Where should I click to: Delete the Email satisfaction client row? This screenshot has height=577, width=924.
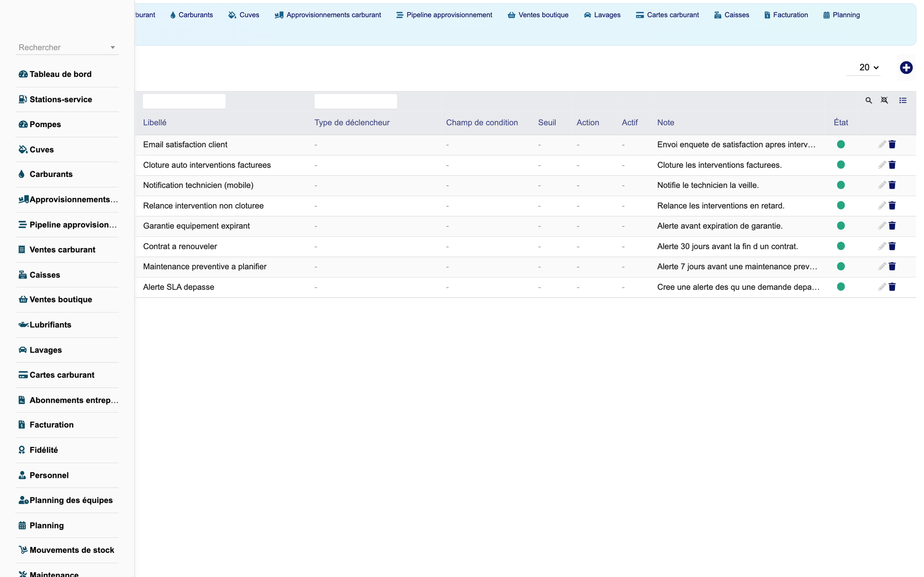[x=892, y=144]
